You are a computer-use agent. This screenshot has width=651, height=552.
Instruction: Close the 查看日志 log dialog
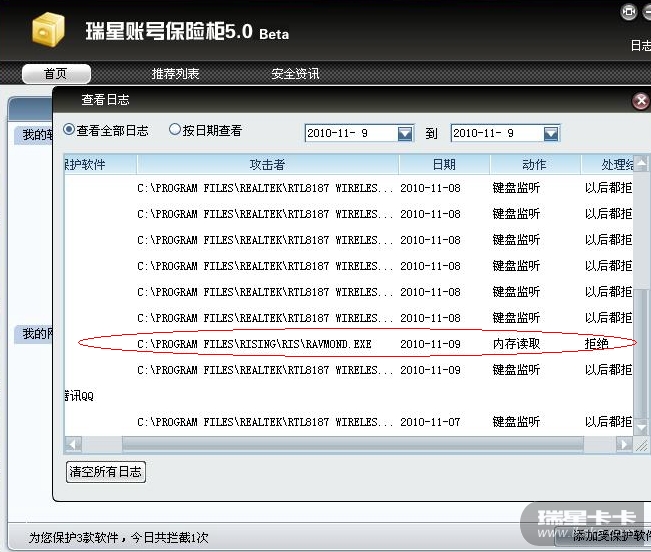click(641, 101)
